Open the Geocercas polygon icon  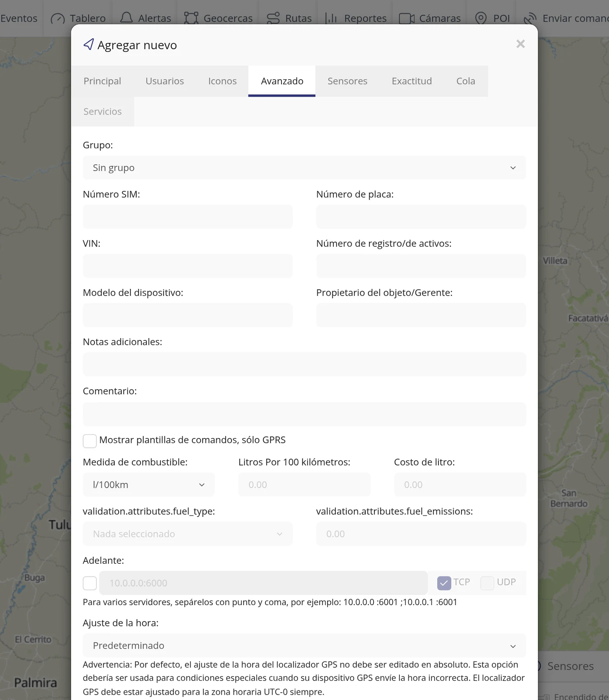coord(191,18)
